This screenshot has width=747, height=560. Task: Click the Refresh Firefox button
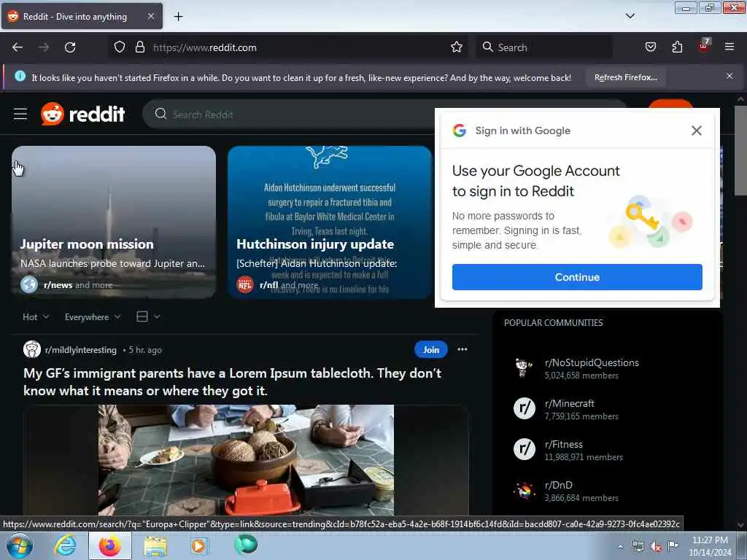pos(625,77)
